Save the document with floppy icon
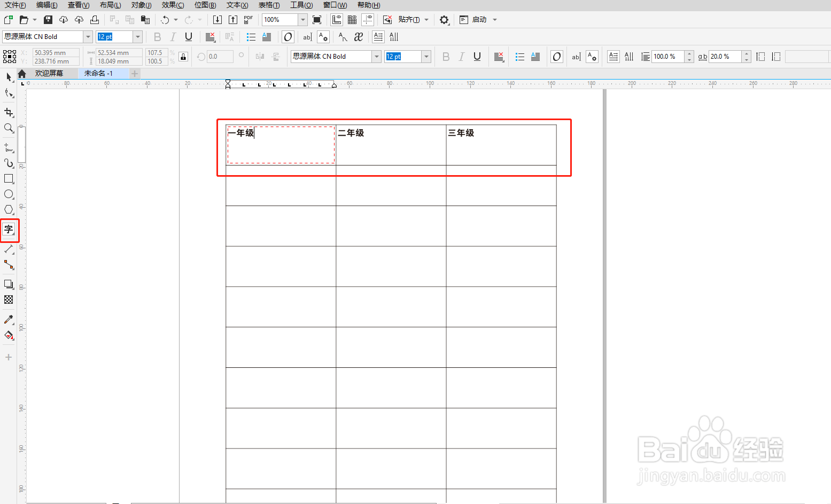This screenshot has height=504, width=831. pyautogui.click(x=48, y=20)
